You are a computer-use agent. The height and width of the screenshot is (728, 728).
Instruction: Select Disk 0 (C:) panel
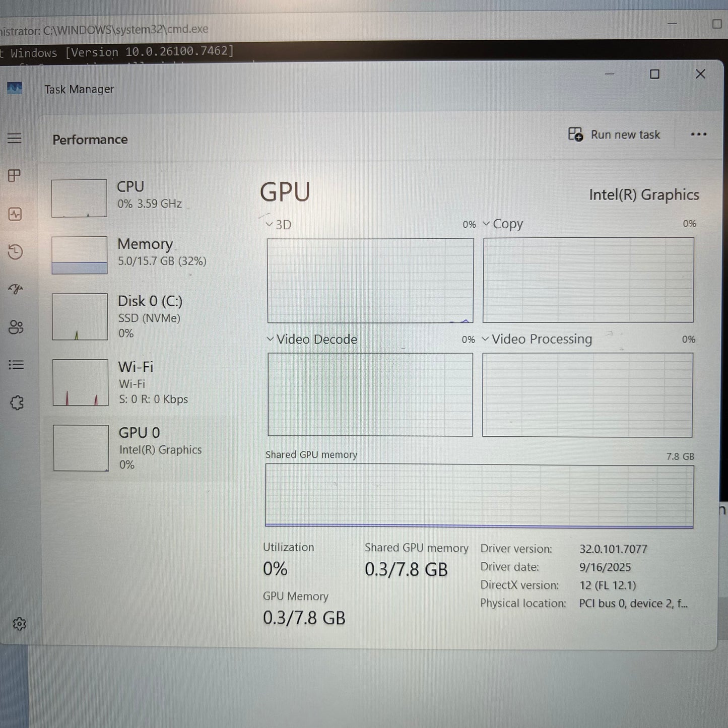(126, 316)
